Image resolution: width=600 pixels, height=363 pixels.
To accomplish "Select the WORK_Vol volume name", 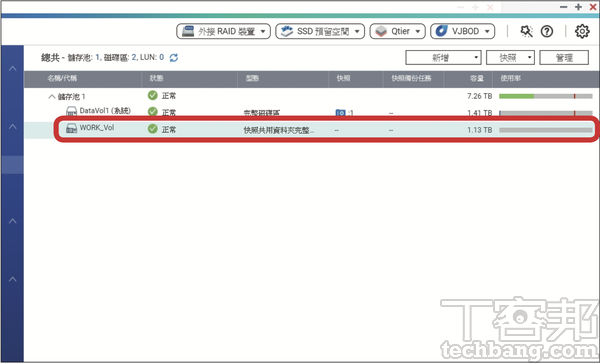I will point(97,128).
